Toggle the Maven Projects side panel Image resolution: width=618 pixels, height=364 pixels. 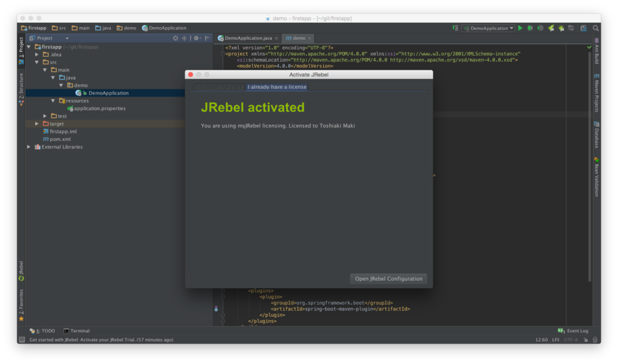[x=596, y=93]
